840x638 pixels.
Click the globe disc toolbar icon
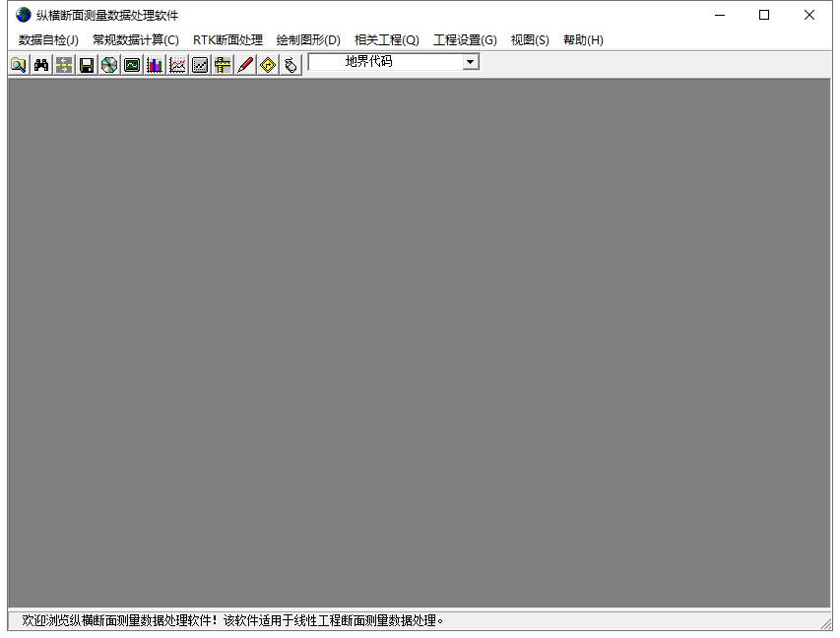click(x=109, y=65)
